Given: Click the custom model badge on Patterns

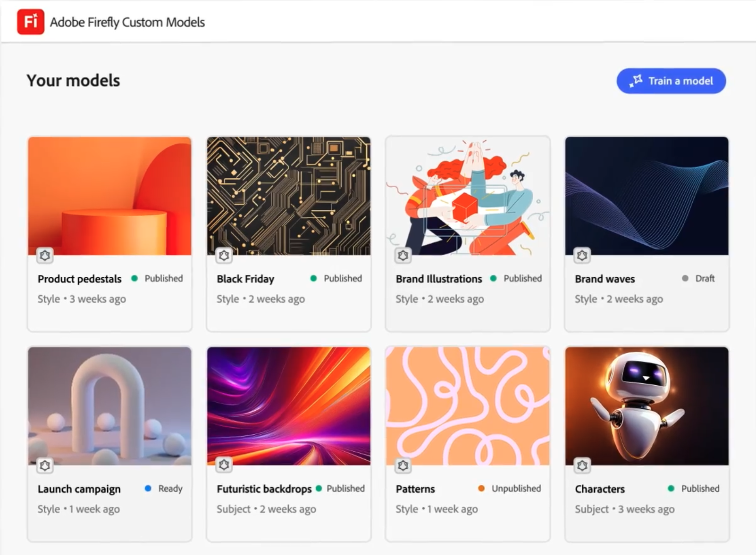Looking at the screenshot, I should click(x=403, y=466).
